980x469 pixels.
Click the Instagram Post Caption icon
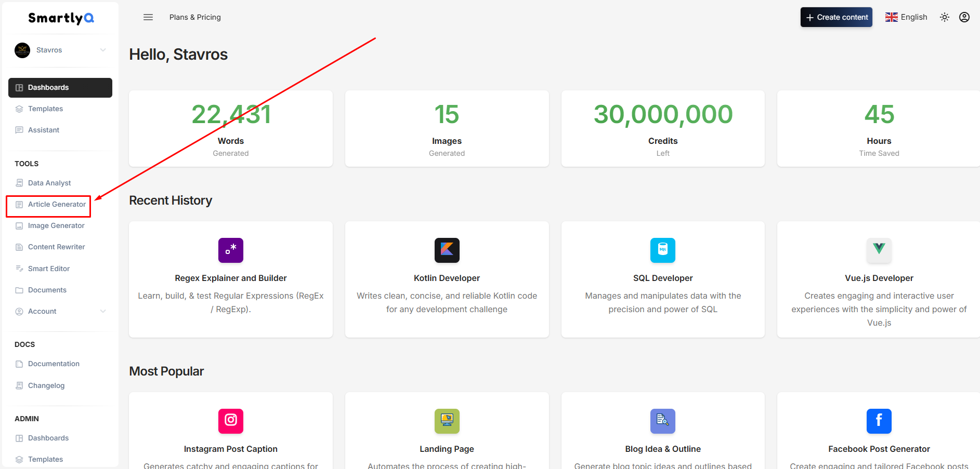pyautogui.click(x=231, y=421)
